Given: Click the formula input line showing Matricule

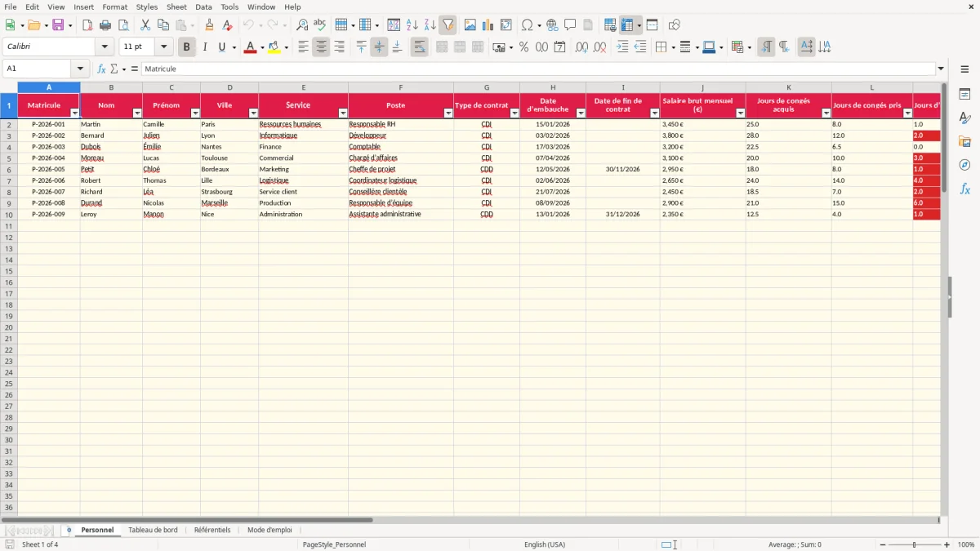Looking at the screenshot, I should [x=538, y=69].
